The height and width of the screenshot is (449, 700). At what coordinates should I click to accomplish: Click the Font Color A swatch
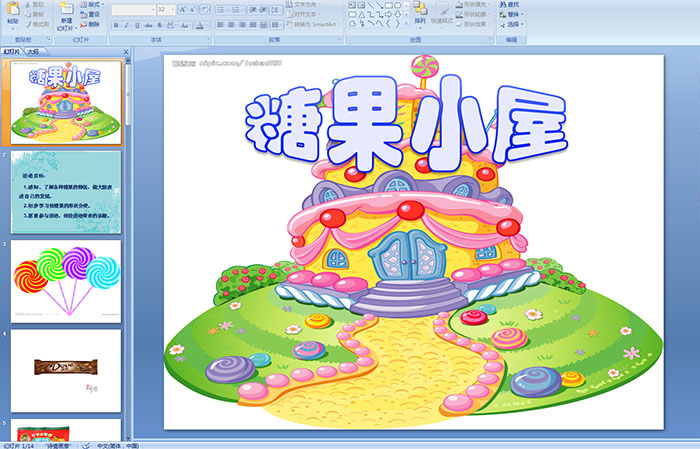(x=200, y=26)
